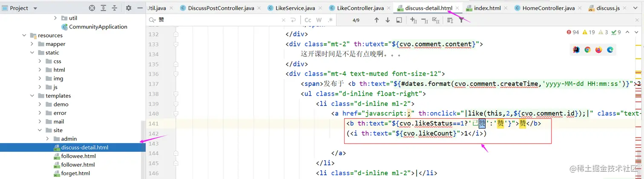Collapse the templates folder
Screen dimensions: 644x179
pos(32,96)
